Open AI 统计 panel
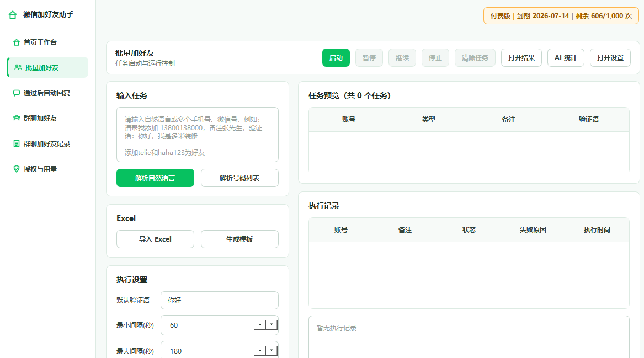The image size is (644, 358). pyautogui.click(x=566, y=58)
